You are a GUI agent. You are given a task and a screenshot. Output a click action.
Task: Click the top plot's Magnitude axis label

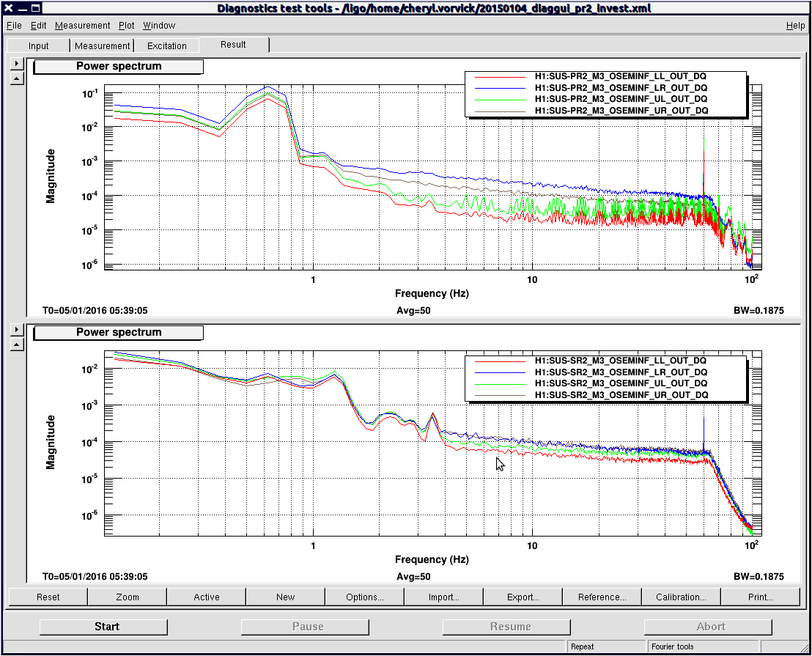point(51,176)
